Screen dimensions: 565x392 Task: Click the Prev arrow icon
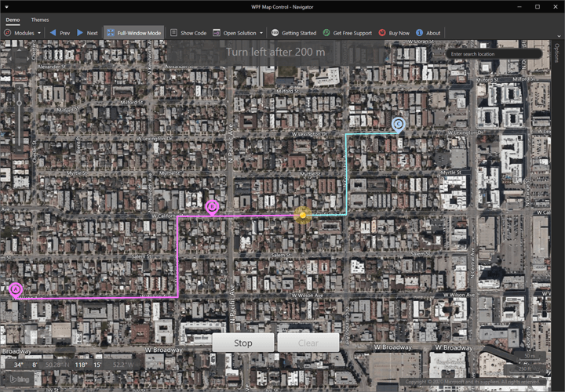pos(53,33)
